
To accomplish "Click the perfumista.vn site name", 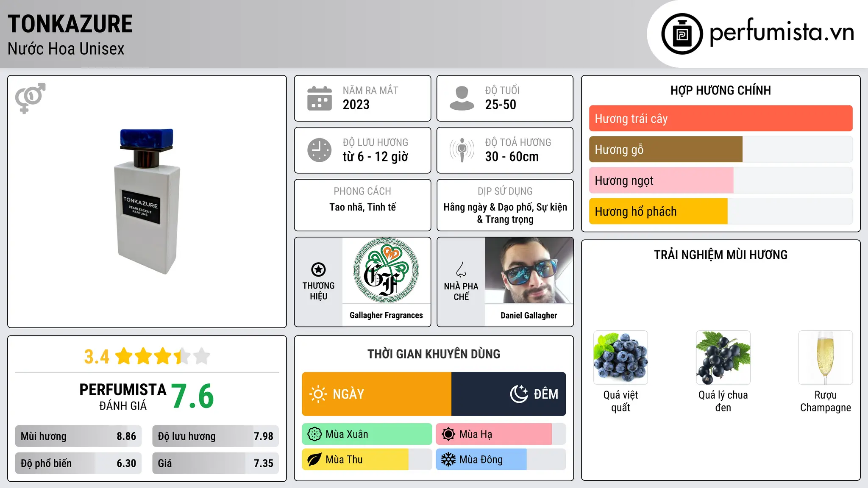I will tap(782, 32).
